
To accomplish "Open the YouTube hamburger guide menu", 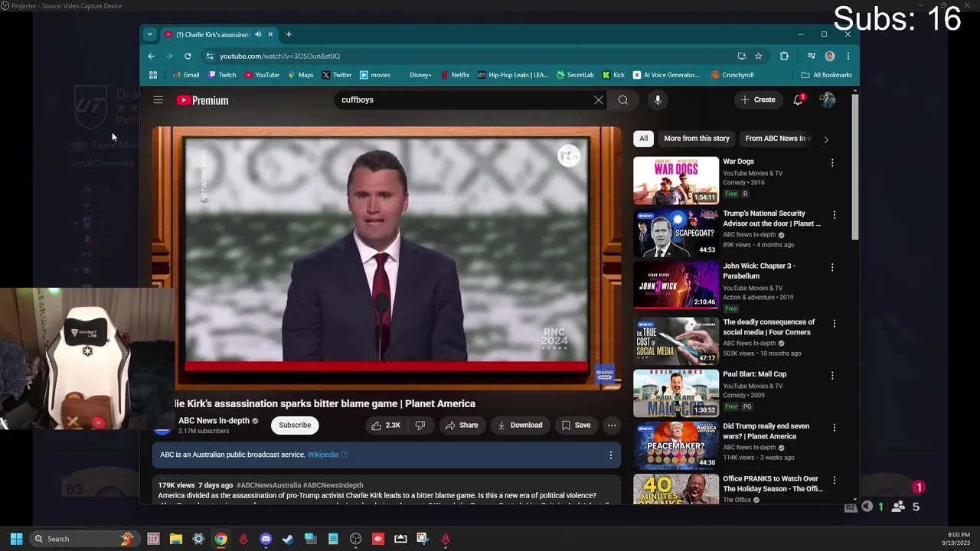I will 158,100.
